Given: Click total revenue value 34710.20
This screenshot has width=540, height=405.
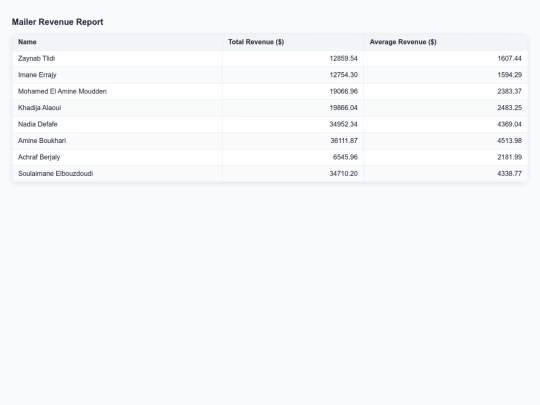Looking at the screenshot, I should coord(343,174).
